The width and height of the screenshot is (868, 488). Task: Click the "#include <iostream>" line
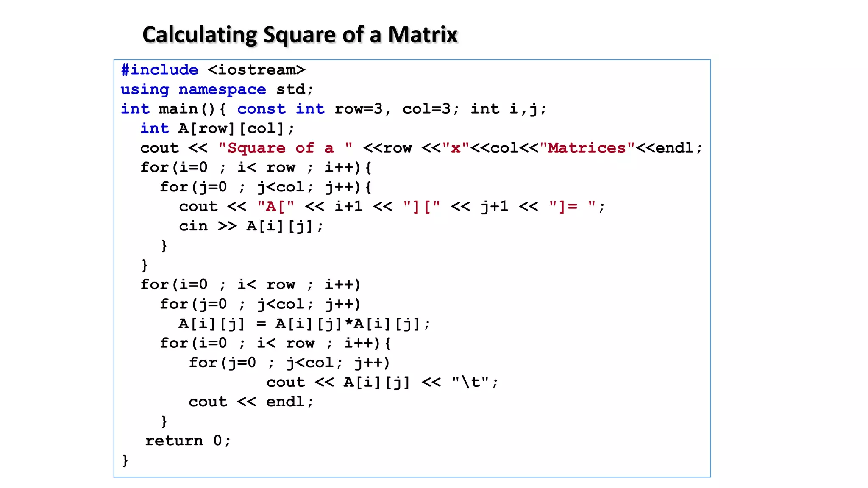[x=213, y=70]
